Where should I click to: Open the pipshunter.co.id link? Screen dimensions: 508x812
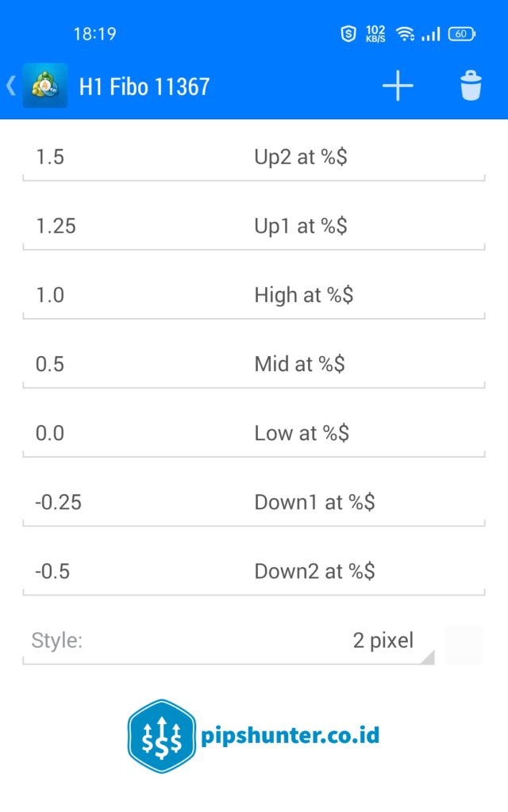tap(291, 736)
